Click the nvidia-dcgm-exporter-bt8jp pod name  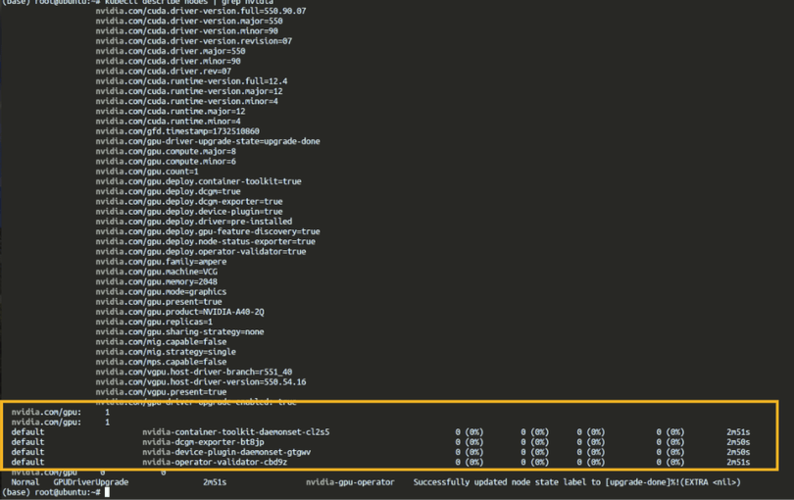(x=203, y=442)
